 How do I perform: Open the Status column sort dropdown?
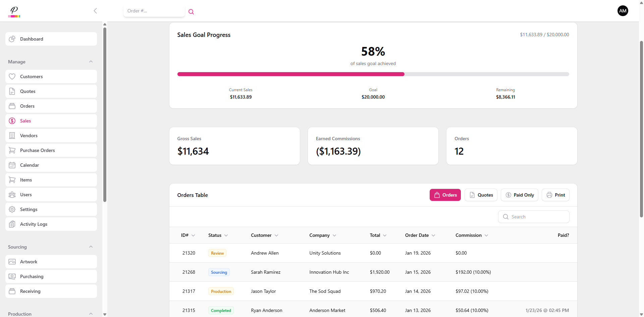226,235
